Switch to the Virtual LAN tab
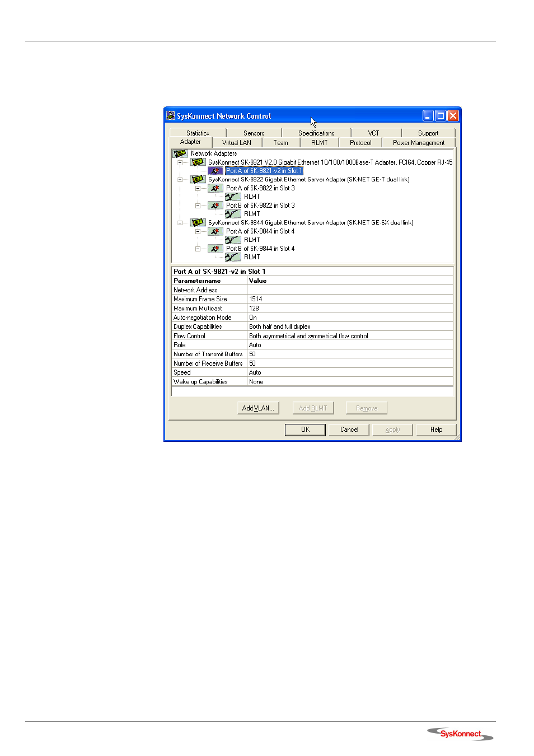 click(237, 143)
